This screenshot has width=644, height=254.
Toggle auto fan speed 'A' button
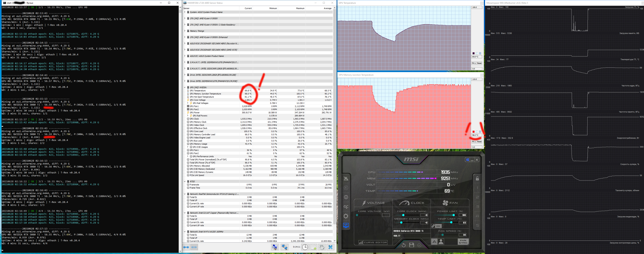(434, 241)
